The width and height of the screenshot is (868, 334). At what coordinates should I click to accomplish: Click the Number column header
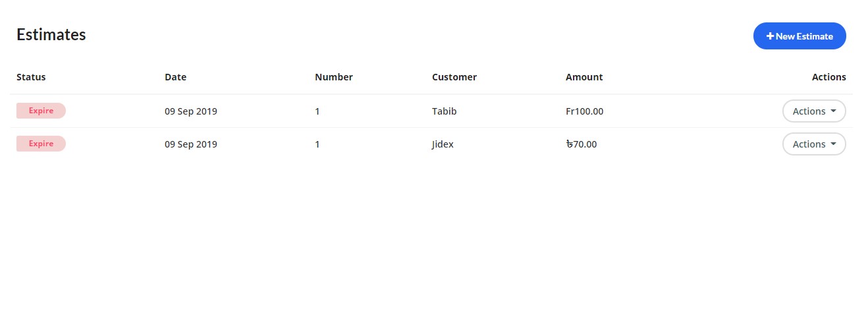(333, 77)
